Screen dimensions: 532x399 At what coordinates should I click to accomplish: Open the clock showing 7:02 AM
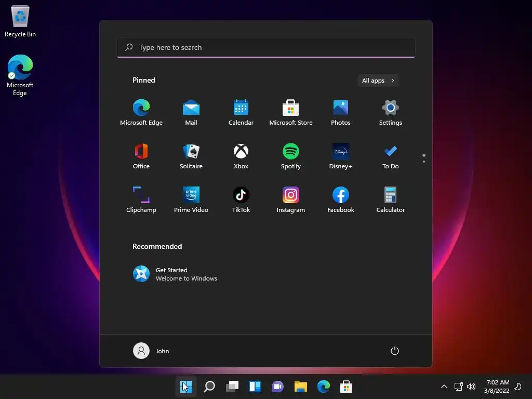click(497, 387)
